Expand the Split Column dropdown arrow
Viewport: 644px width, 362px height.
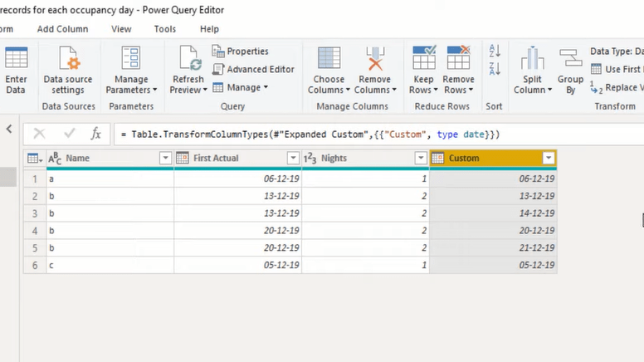549,90
